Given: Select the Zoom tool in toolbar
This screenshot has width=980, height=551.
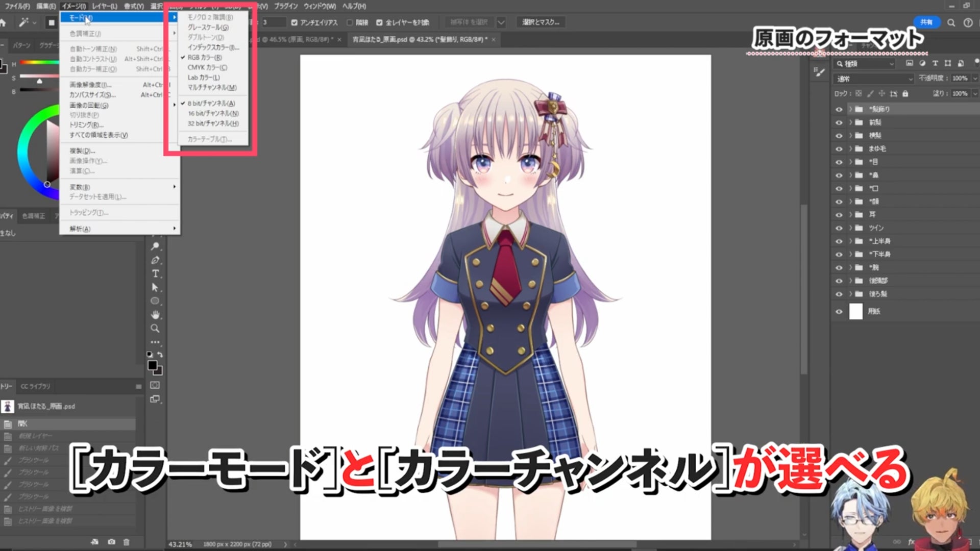Looking at the screenshot, I should tap(155, 329).
